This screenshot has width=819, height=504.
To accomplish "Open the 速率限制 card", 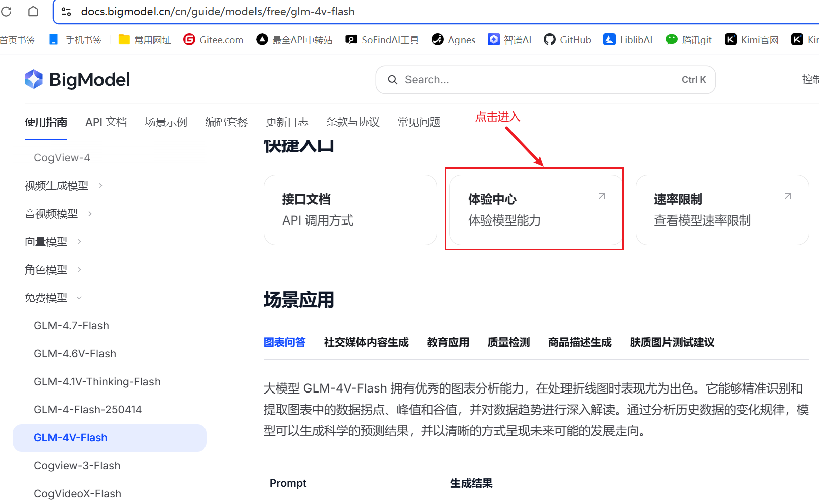I will point(722,210).
